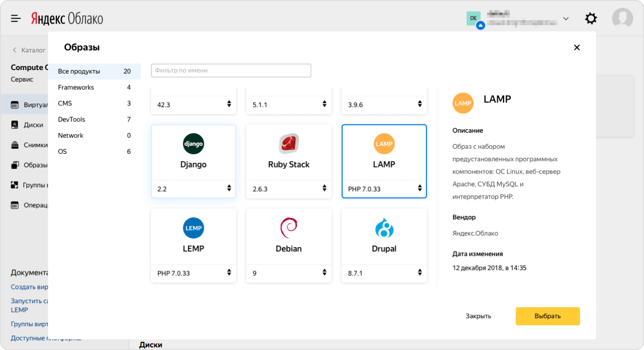Open the hamburger navigation menu
Image resolution: width=644 pixels, height=350 pixels.
[x=16, y=19]
